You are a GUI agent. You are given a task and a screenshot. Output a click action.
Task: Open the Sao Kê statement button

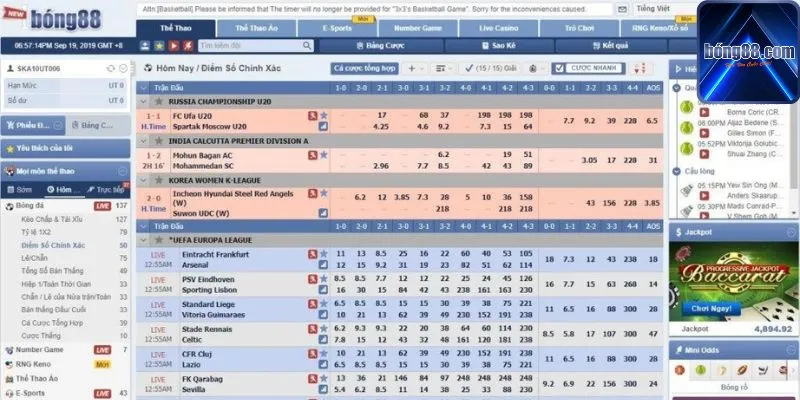pos(499,46)
